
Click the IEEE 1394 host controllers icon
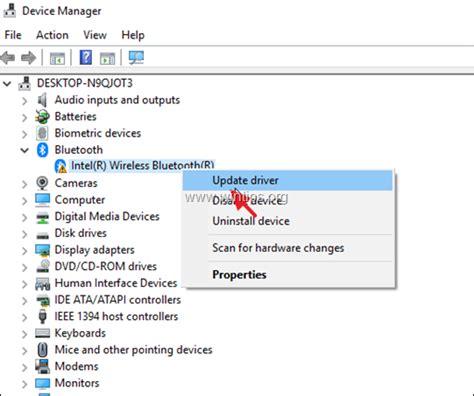42,316
